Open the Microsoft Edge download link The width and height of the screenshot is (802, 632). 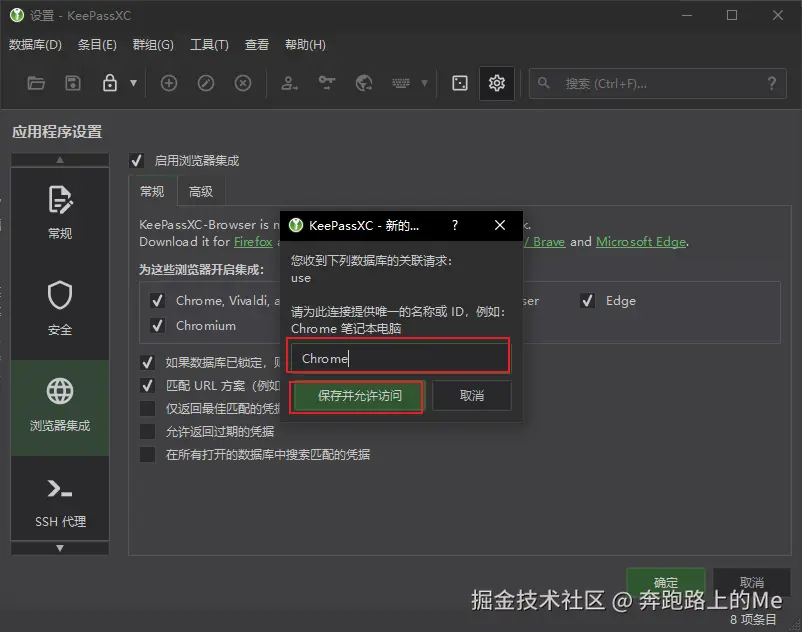[x=641, y=242]
